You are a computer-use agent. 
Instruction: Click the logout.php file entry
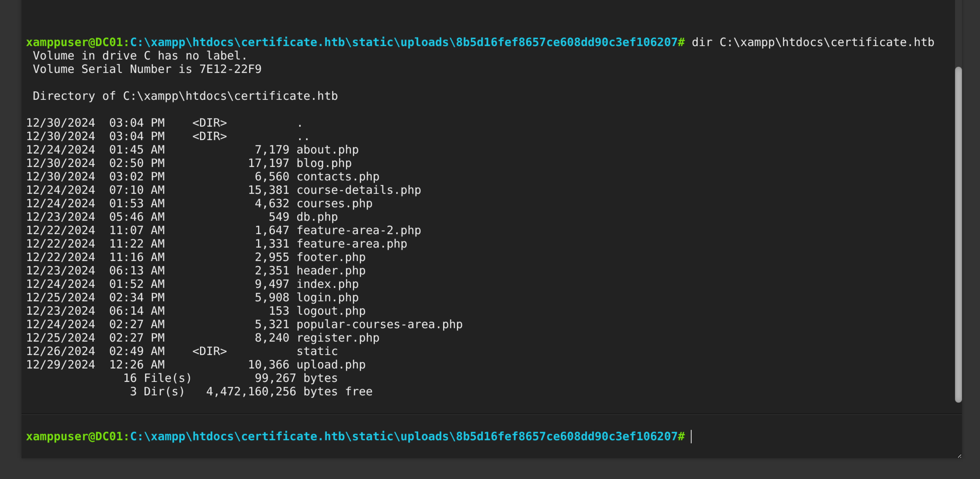pyautogui.click(x=331, y=311)
